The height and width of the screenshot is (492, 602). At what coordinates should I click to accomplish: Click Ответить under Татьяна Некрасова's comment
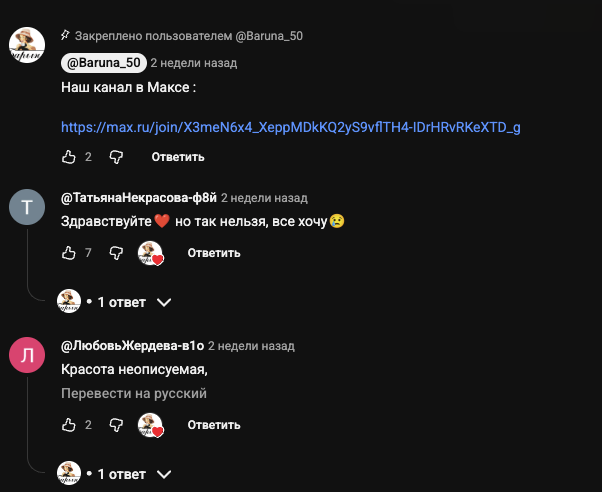[x=214, y=253]
